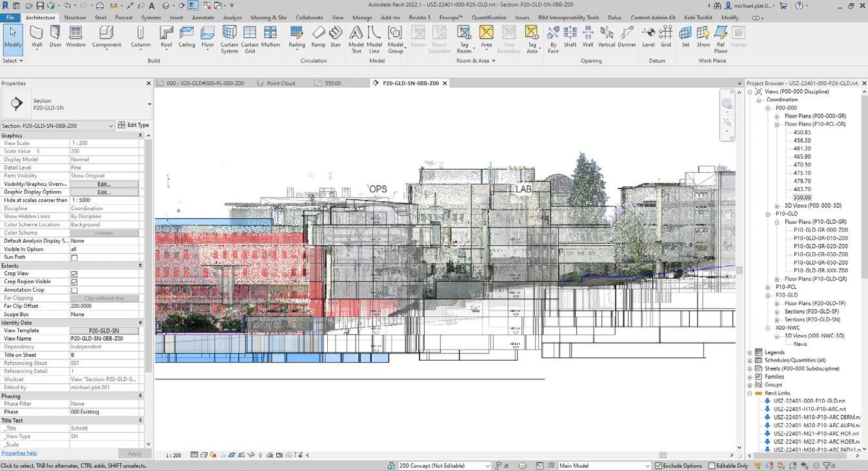Toggle the Crop View checkbox

(x=74, y=274)
